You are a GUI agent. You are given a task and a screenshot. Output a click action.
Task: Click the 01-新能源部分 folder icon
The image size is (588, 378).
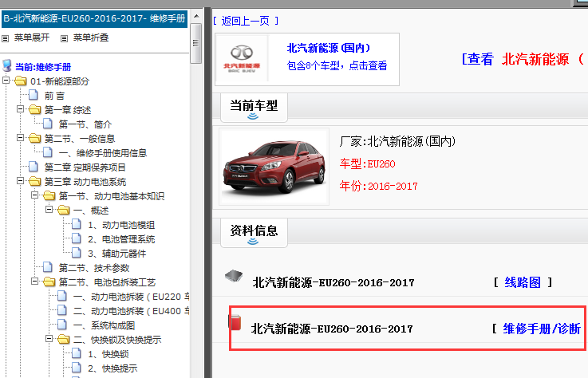pyautogui.click(x=21, y=81)
